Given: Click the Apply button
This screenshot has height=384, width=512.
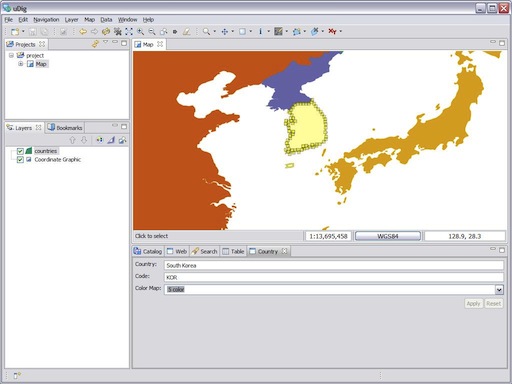Looking at the screenshot, I should point(473,304).
